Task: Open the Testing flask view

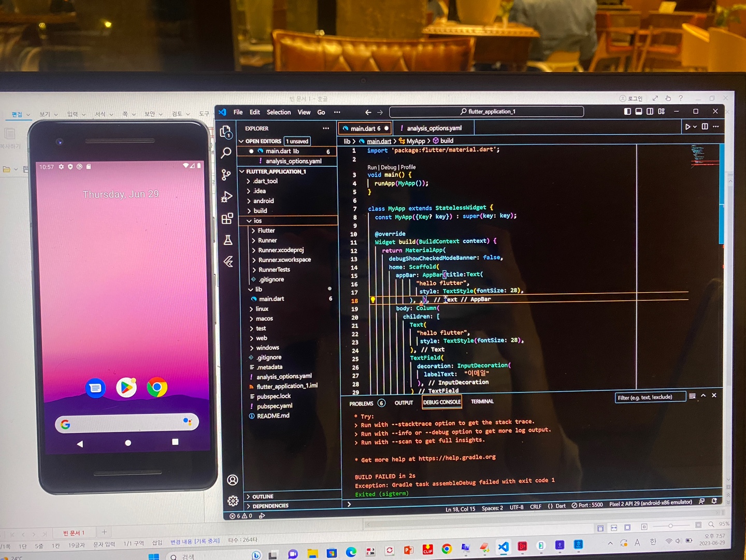Action: point(227,240)
